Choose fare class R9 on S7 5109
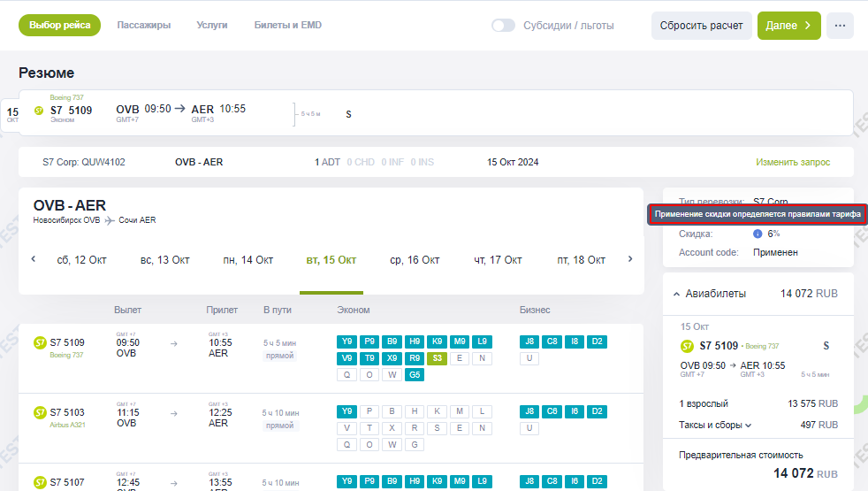Viewport: 868px width, 491px height. (415, 358)
